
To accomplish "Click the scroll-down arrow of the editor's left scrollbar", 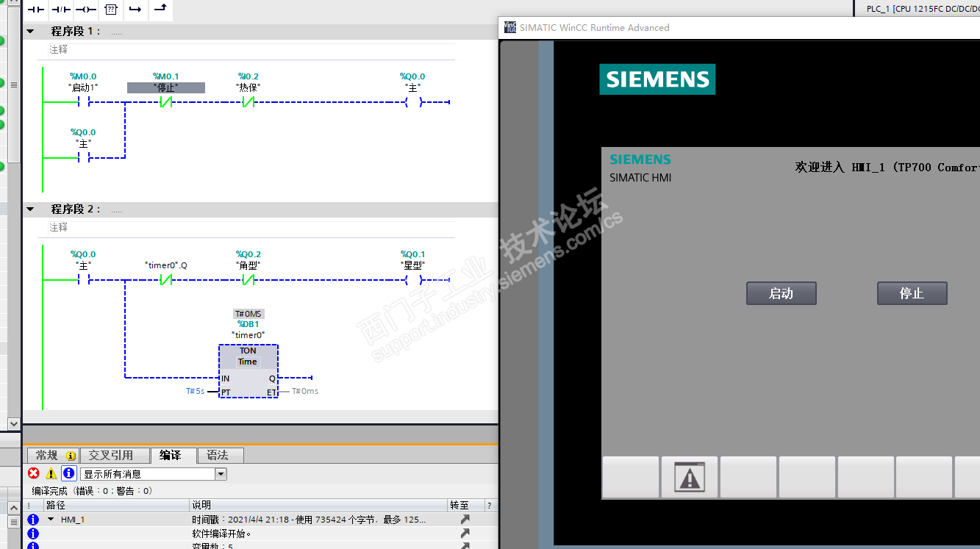I will point(13,423).
